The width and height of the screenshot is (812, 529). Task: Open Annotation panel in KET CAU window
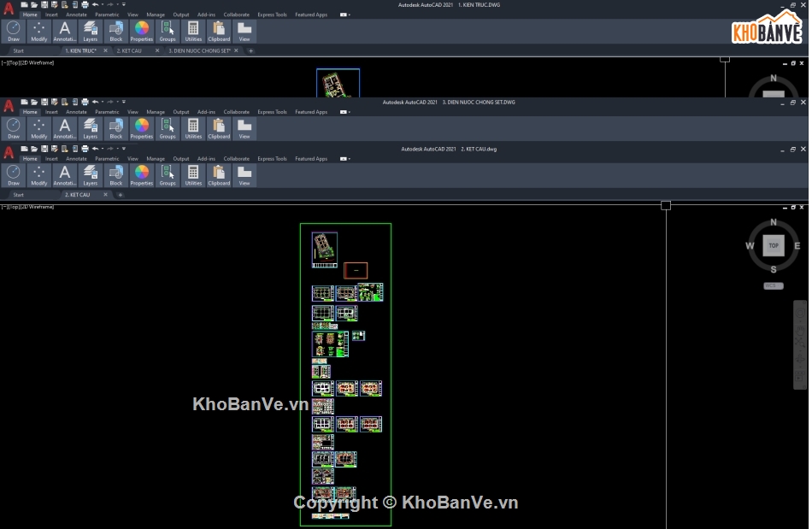64,175
